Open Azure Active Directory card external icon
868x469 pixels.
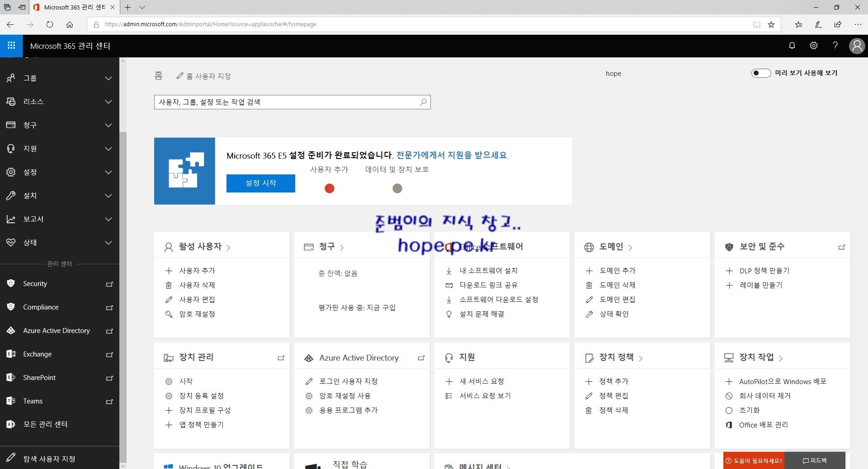[421, 358]
